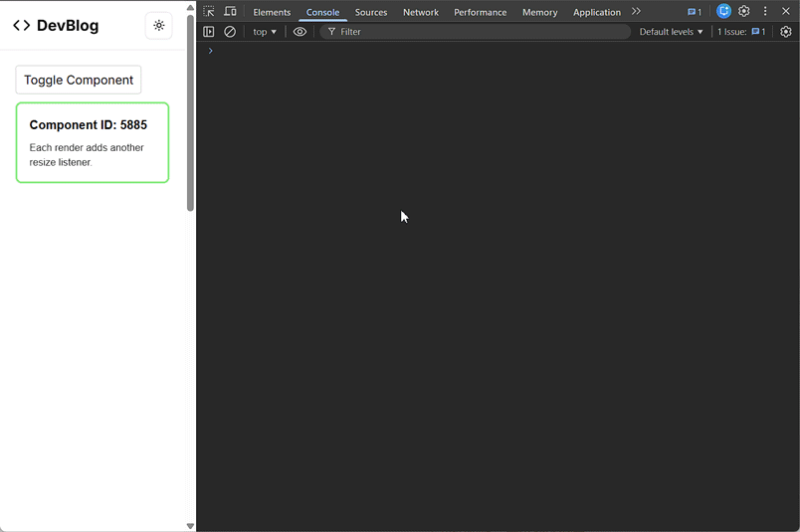Show the console sidebar panel
Image resolution: width=800 pixels, height=532 pixels.
tap(209, 32)
